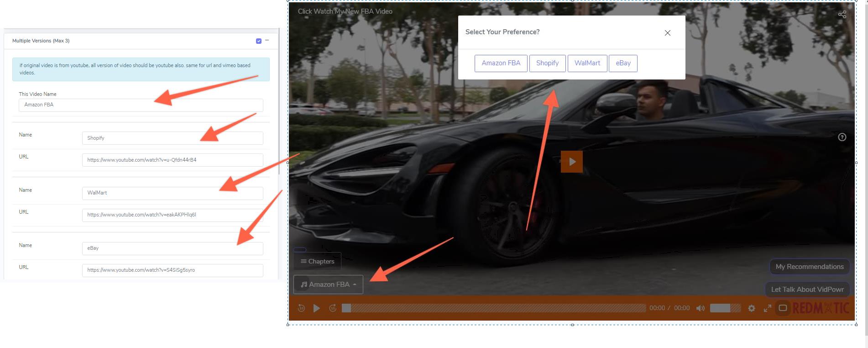
Task: Edit the Shopify name field
Action: (x=173, y=138)
